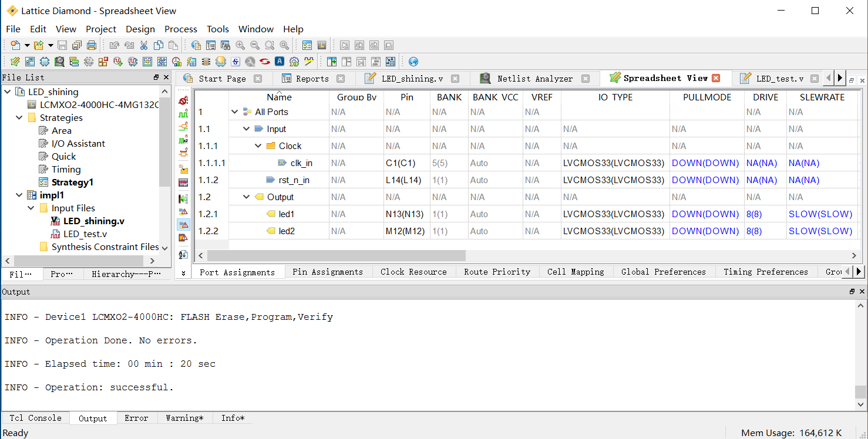Open Spreadsheet View from the toolbar icon
Image resolution: width=868 pixels, height=439 pixels.
tap(15, 62)
